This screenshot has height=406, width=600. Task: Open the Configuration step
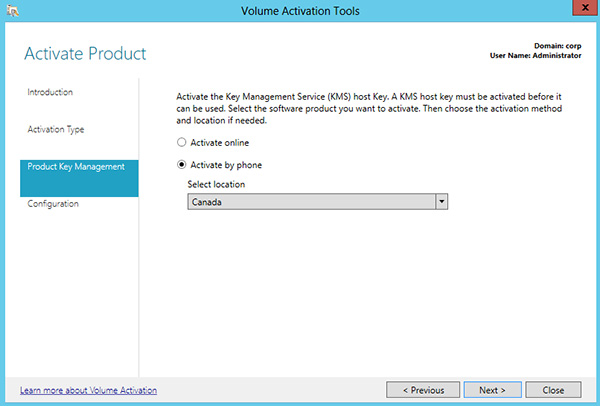(x=53, y=204)
